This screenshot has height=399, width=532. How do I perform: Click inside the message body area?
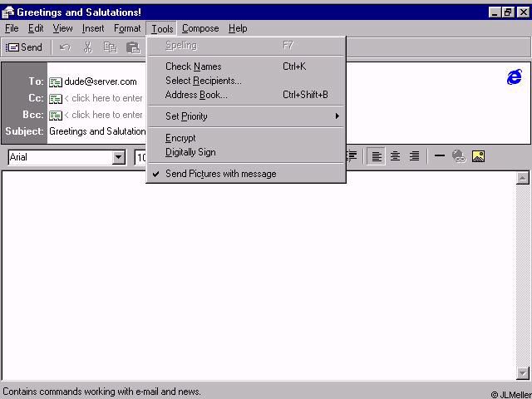[259, 275]
